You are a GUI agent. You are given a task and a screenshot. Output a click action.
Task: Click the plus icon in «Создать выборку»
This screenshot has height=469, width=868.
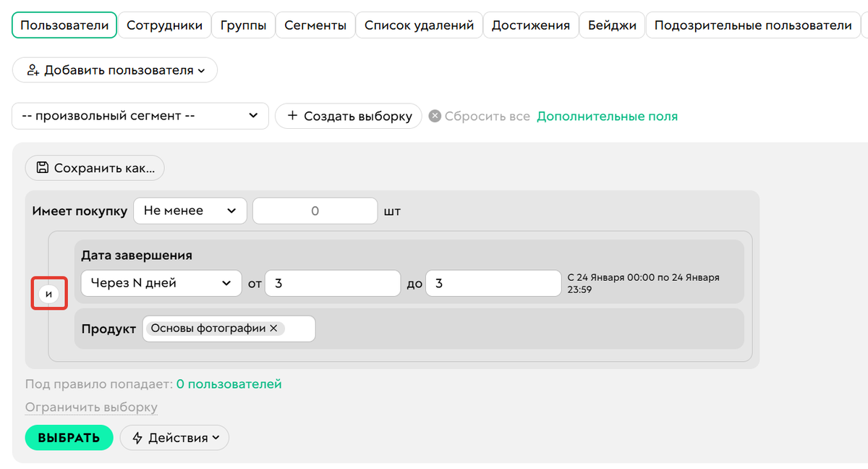(292, 116)
